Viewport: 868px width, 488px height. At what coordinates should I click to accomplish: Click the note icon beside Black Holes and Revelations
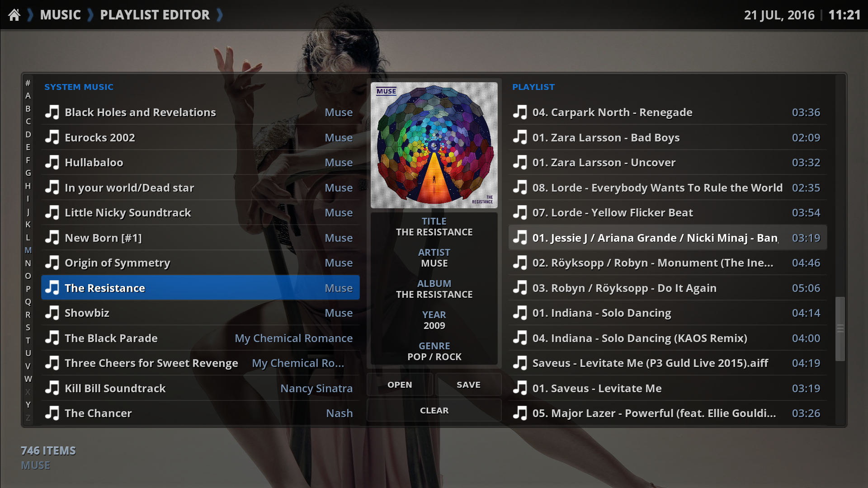(52, 112)
